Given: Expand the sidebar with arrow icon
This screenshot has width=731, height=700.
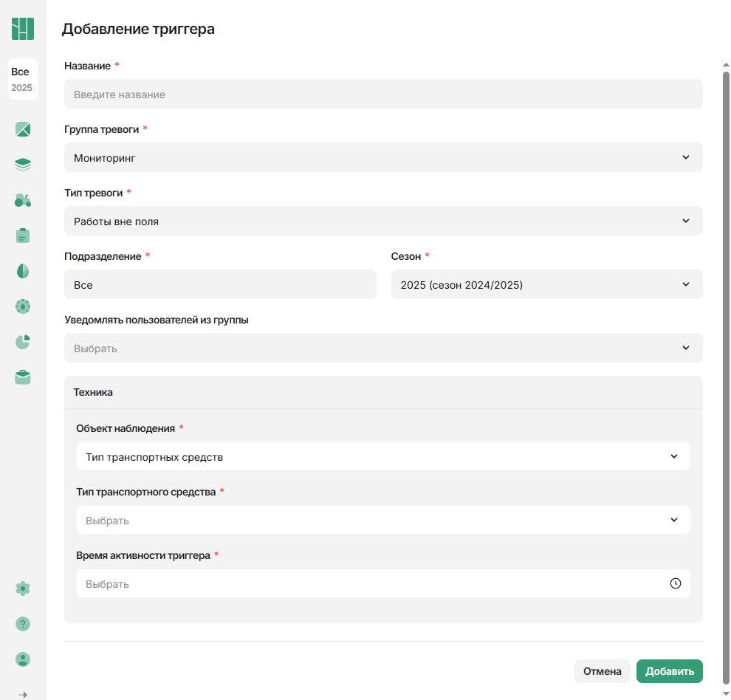Looking at the screenshot, I should pyautogui.click(x=23, y=694).
